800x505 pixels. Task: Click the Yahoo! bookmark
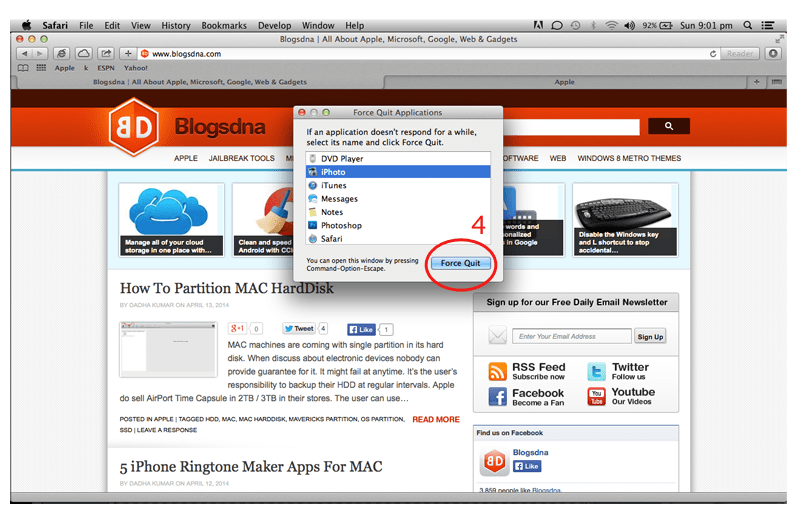[x=135, y=68]
